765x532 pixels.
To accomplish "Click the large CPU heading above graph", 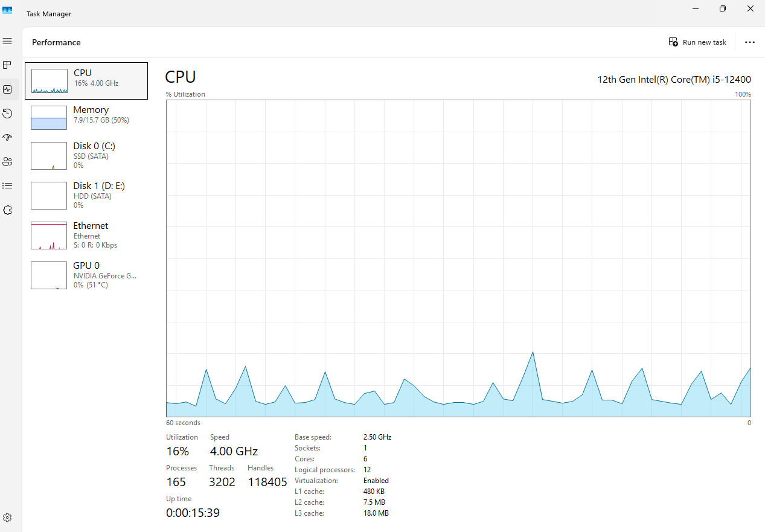I will [181, 77].
